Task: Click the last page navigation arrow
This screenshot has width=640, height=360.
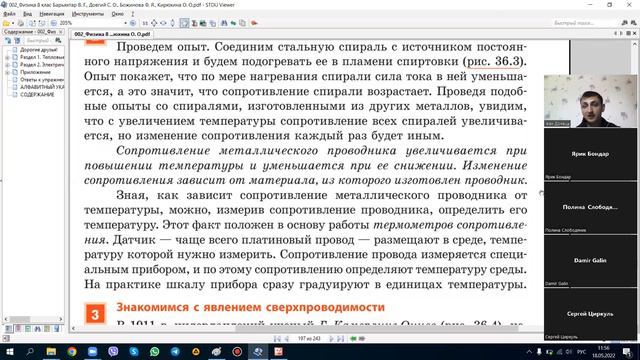Action: coord(340,339)
